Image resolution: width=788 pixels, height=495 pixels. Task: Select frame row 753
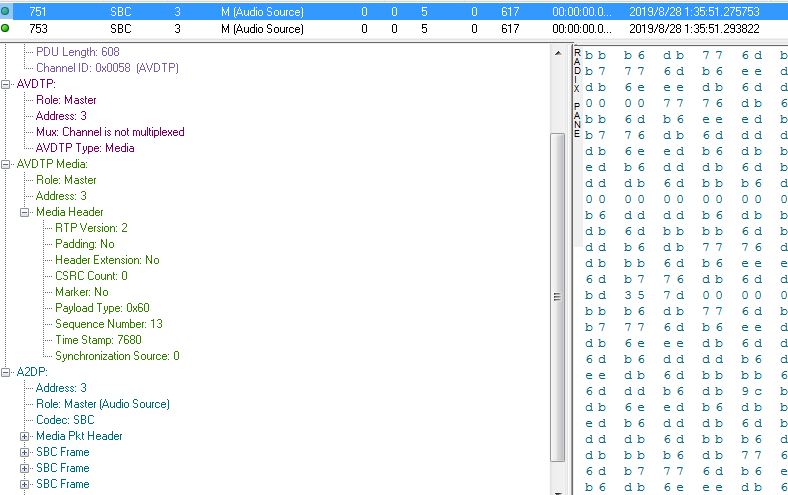(394, 29)
